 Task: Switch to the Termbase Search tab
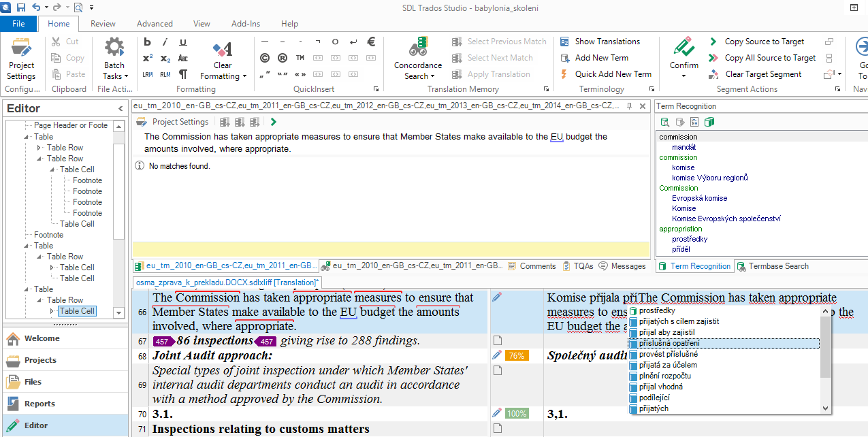[773, 266]
